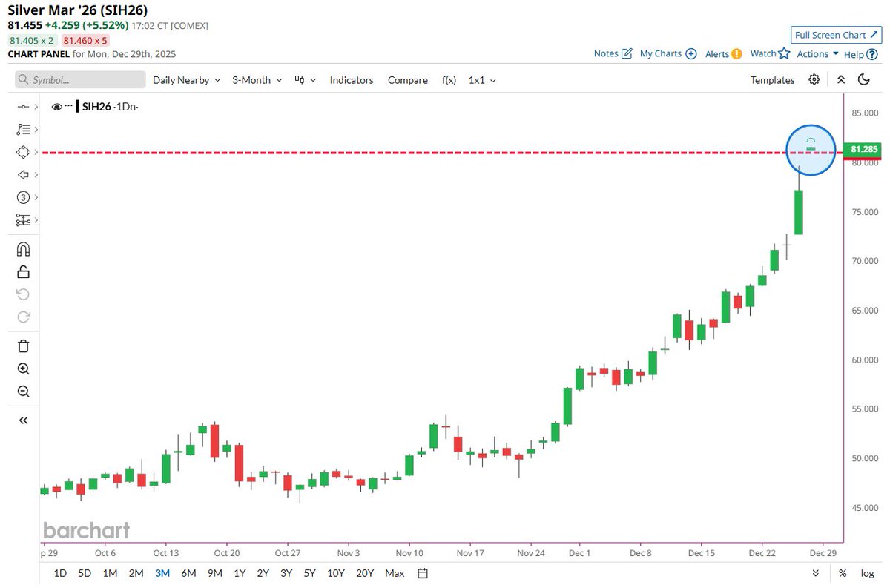Open chart settings gear
Viewport: 890px width, 588px height.
(x=814, y=80)
